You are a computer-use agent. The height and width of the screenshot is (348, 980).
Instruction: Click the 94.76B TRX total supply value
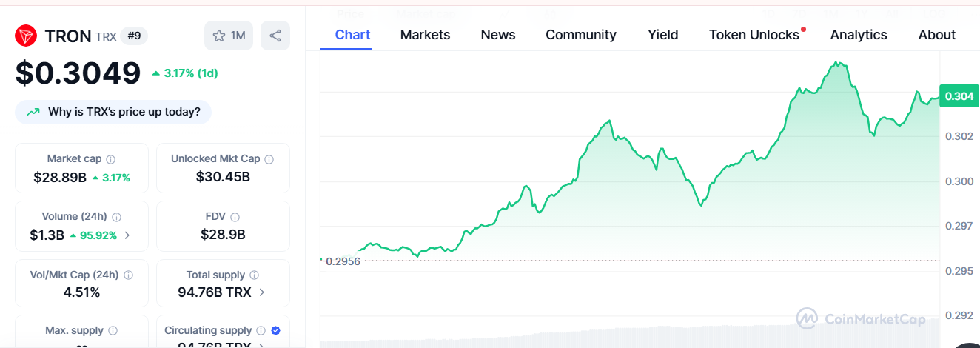click(215, 292)
